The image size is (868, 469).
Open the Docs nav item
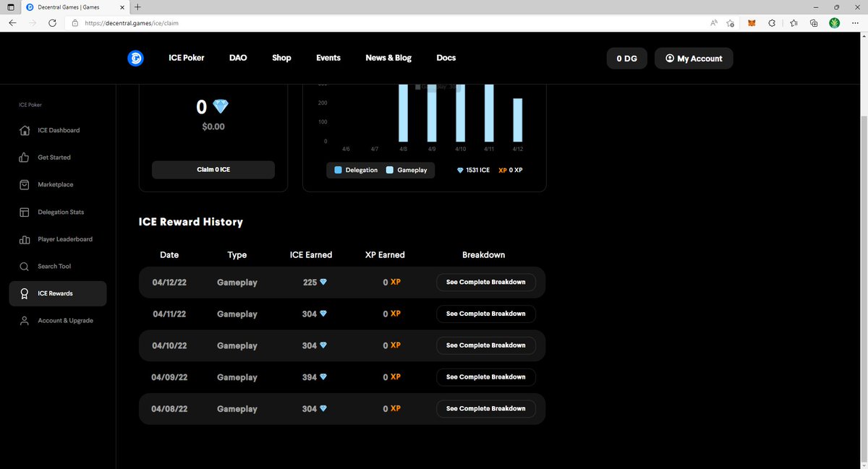point(446,58)
